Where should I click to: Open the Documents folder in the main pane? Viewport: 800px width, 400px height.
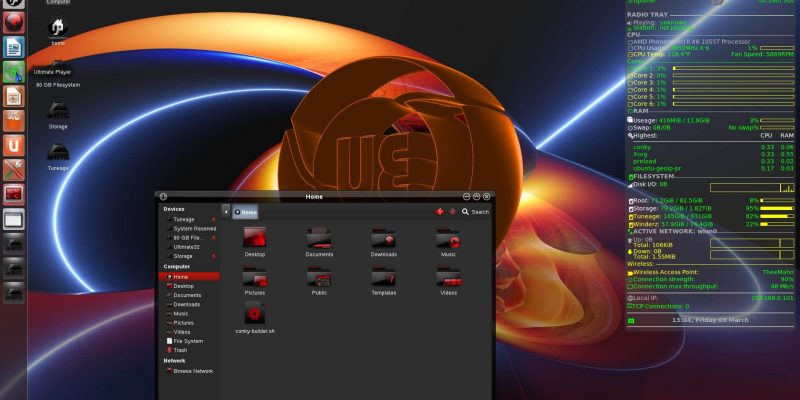[x=319, y=242]
